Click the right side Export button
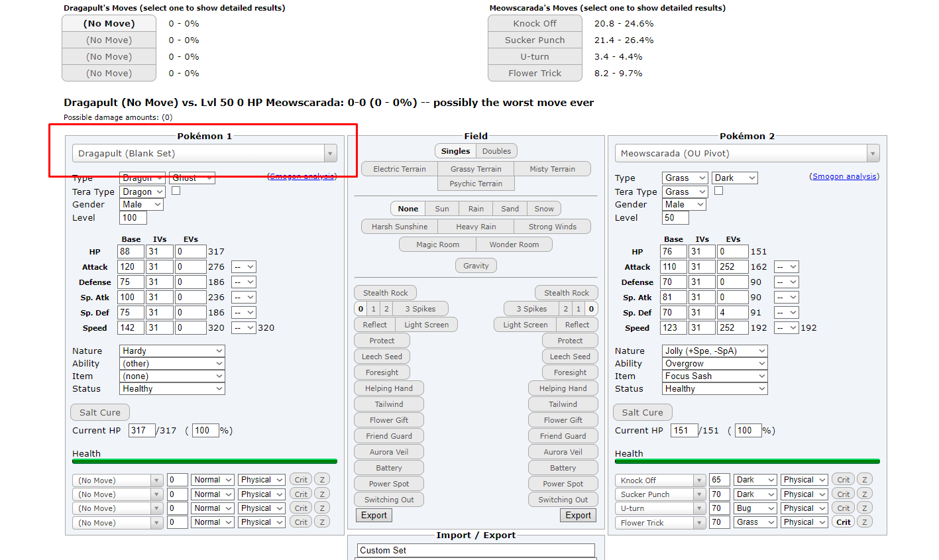 (578, 515)
